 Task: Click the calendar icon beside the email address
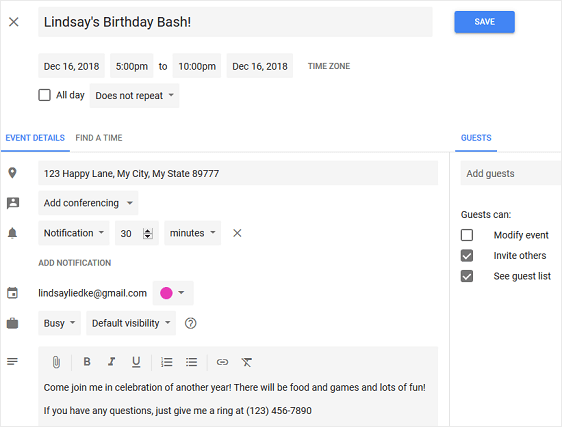click(13, 293)
